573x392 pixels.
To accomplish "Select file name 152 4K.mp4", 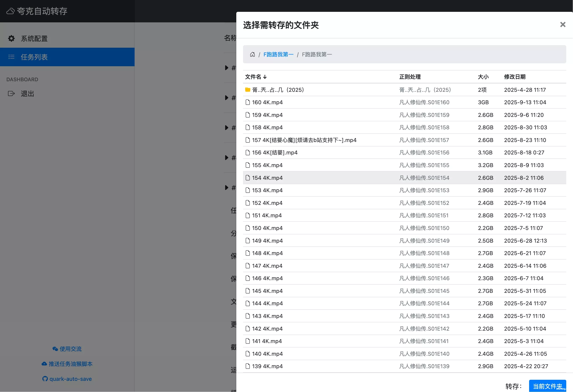I will pos(267,203).
